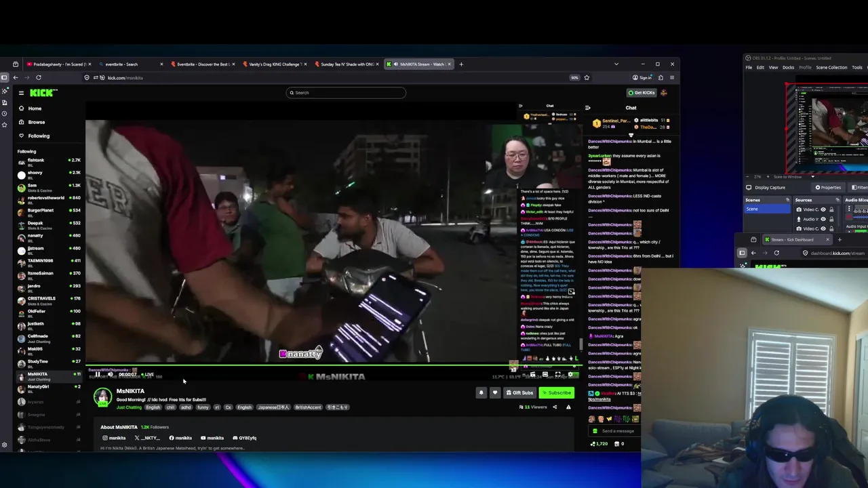Open MsNIKITA's YouTube link

click(x=212, y=438)
